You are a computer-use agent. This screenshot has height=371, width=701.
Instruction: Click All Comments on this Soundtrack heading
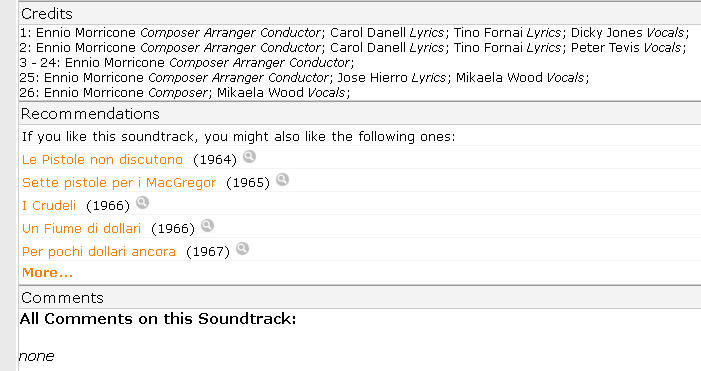[158, 319]
